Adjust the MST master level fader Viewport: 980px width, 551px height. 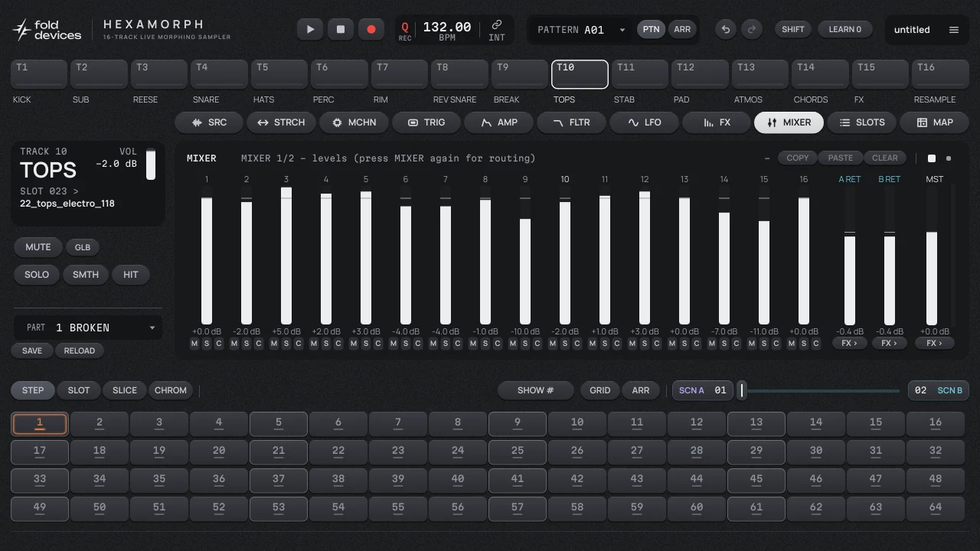[x=932, y=256]
